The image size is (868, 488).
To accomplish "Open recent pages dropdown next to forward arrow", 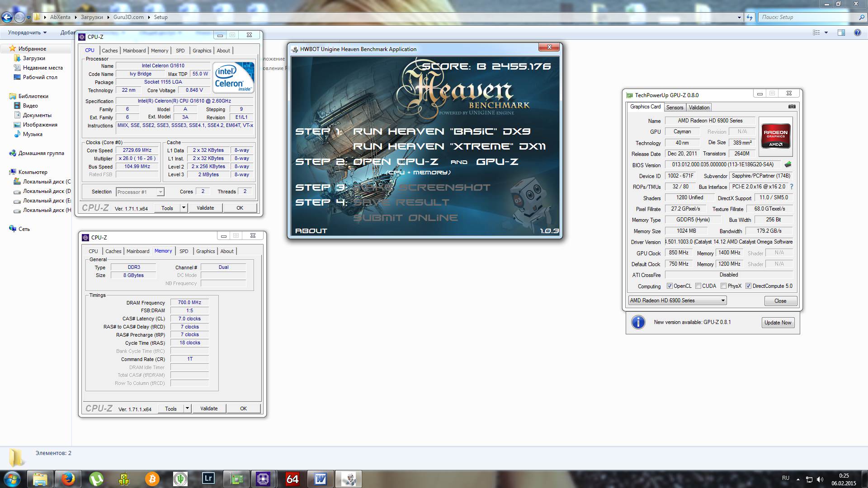I will click(28, 17).
